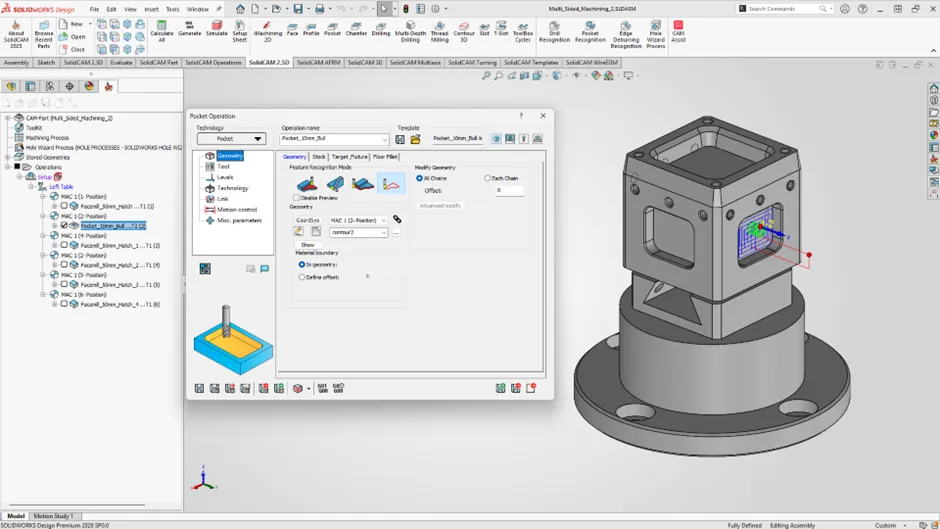
Task: Launch the Hole Wizard Process
Action: click(656, 34)
